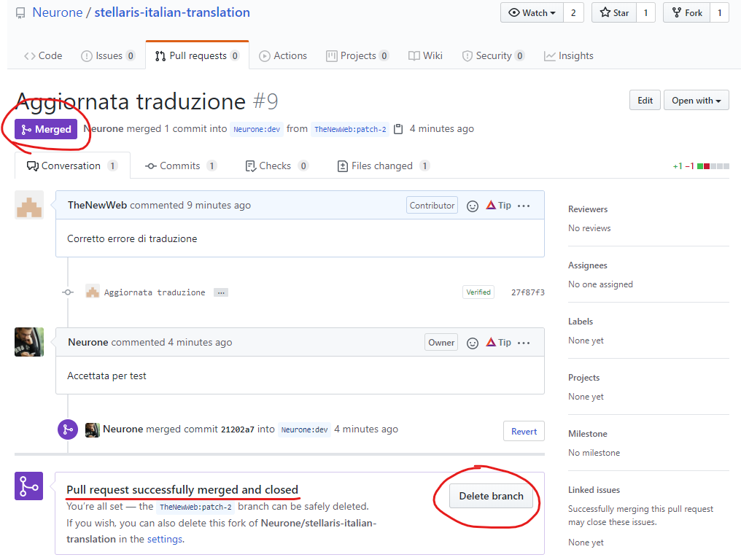Open TheNewWeb's profile from comment header

point(97,205)
